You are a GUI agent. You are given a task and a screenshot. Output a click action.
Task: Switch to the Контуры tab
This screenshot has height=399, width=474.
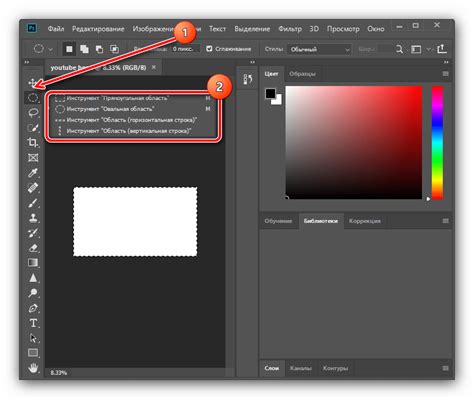[335, 368]
